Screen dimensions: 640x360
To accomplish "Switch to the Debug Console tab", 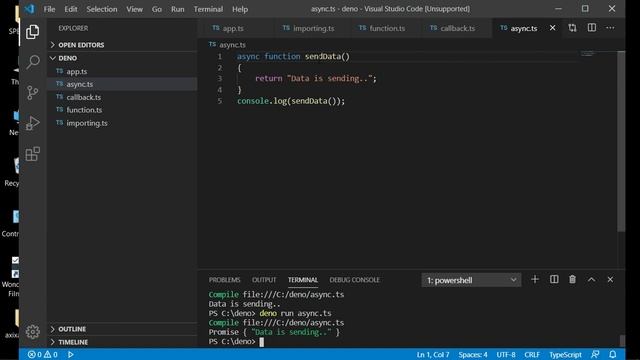I will (x=354, y=280).
